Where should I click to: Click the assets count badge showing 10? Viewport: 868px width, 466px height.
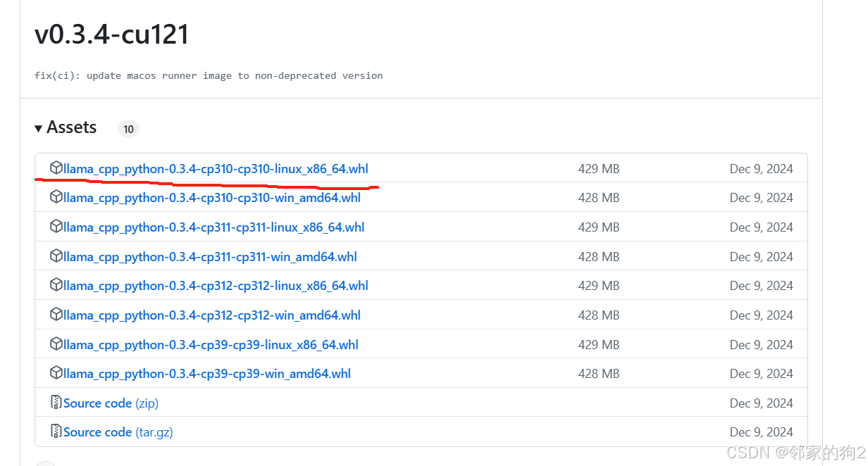(128, 129)
